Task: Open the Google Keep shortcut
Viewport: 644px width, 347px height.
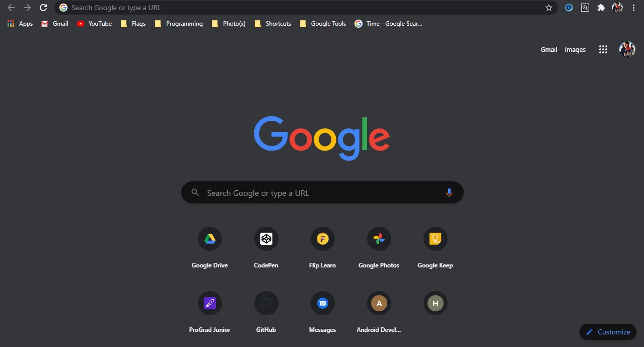Action: 435,239
